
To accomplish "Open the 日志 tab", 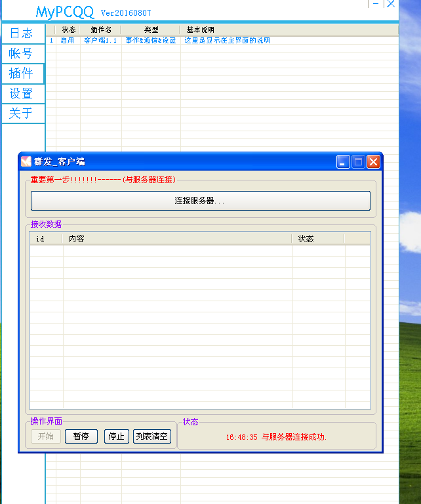I will coord(22,33).
